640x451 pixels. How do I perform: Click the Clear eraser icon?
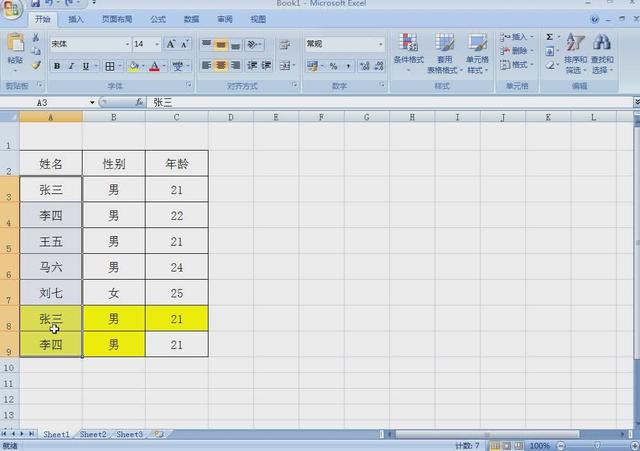(x=550, y=65)
